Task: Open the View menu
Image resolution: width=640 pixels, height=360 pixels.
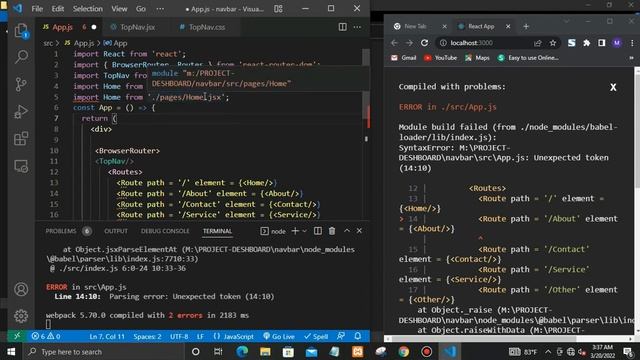Action: 119,9
